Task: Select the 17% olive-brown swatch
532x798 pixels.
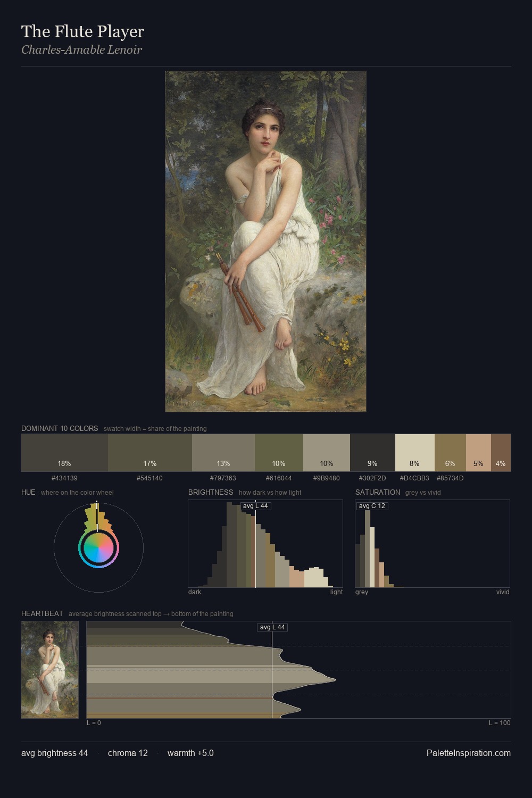Action: (x=150, y=453)
